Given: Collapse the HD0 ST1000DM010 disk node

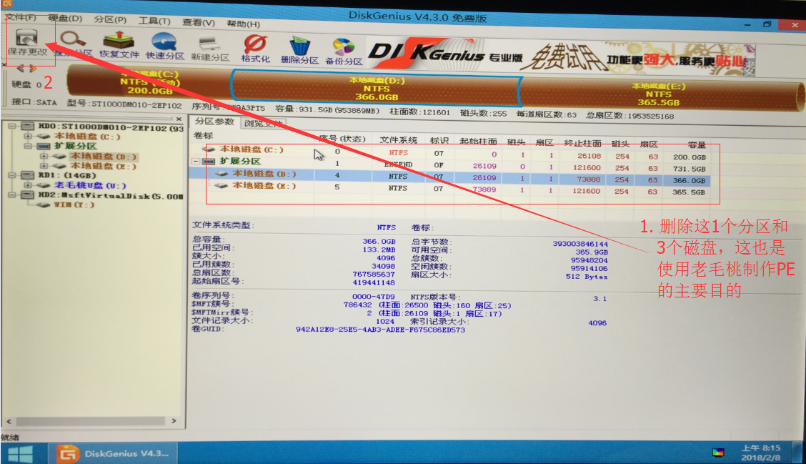Looking at the screenshot, I should [x=12, y=126].
